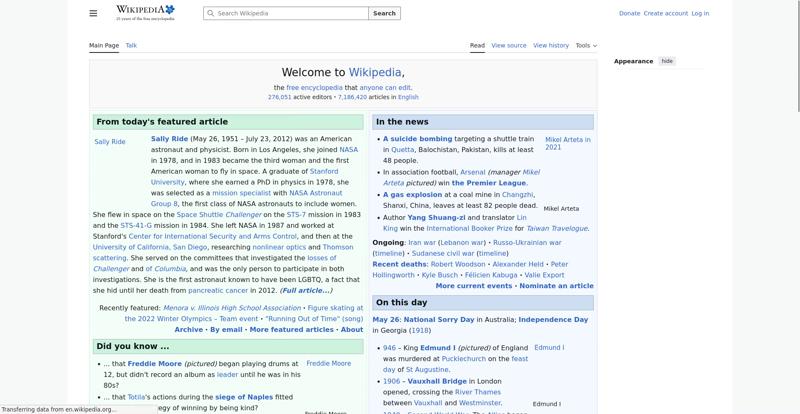Focus the Search Wikipedia input field

[x=286, y=13]
